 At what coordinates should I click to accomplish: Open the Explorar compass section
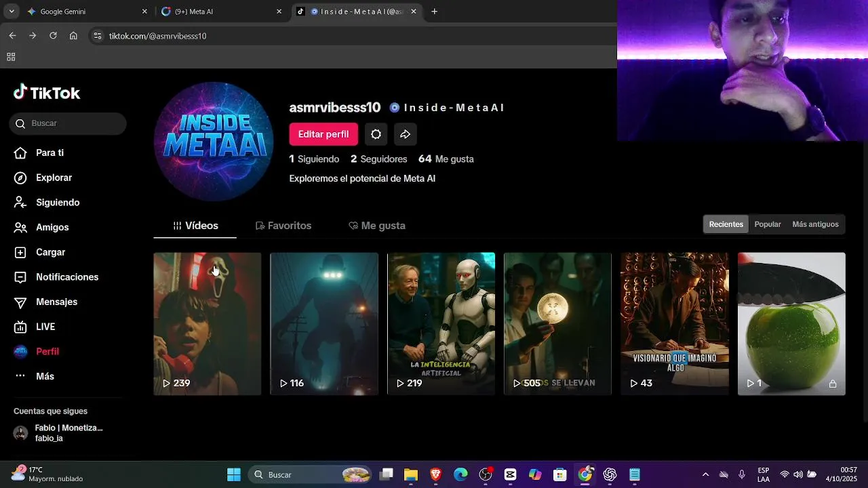43,178
